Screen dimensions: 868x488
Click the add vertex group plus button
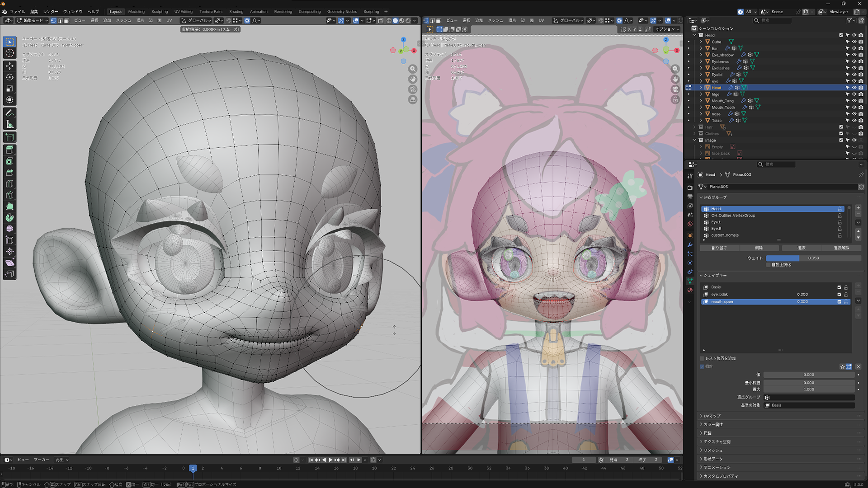[x=858, y=207]
